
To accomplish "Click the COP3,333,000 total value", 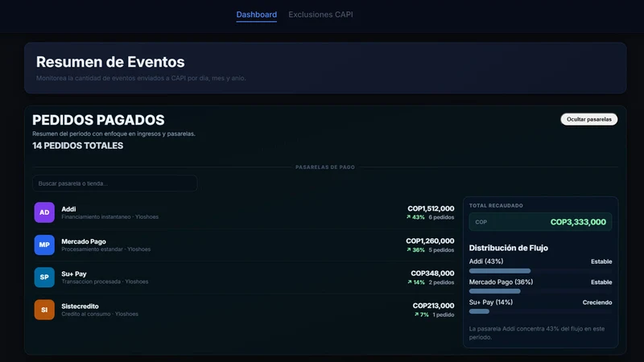I will coord(578,222).
